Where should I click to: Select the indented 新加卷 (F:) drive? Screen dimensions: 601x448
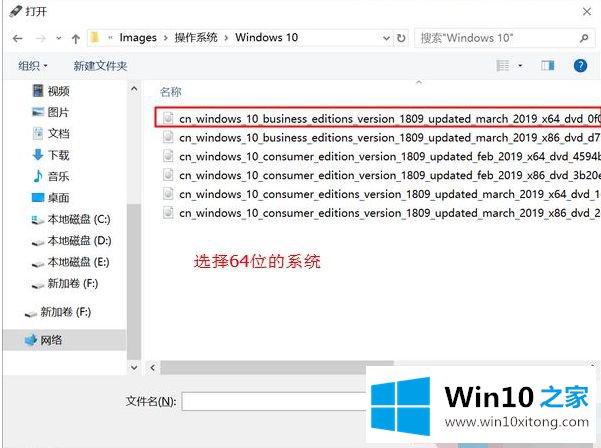[x=64, y=284]
